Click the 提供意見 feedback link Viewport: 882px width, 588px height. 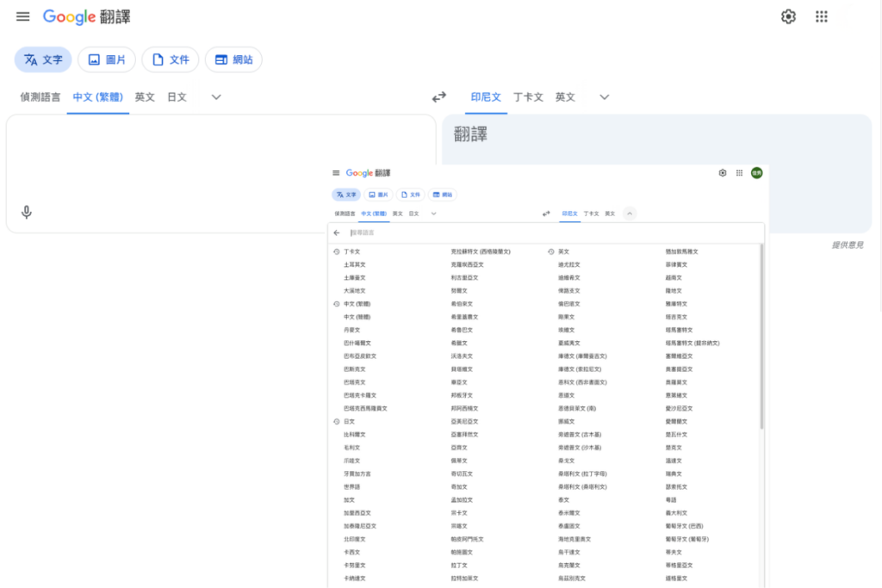[x=849, y=244]
